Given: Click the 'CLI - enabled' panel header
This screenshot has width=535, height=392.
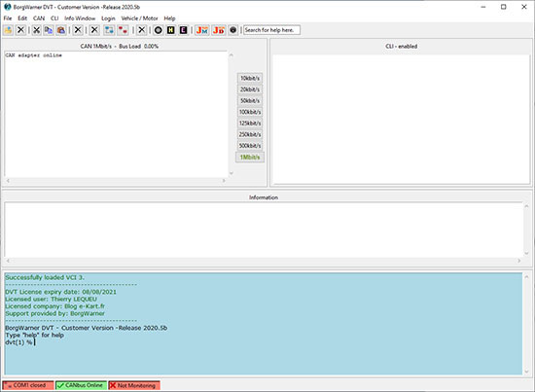Looking at the screenshot, I should (401, 46).
